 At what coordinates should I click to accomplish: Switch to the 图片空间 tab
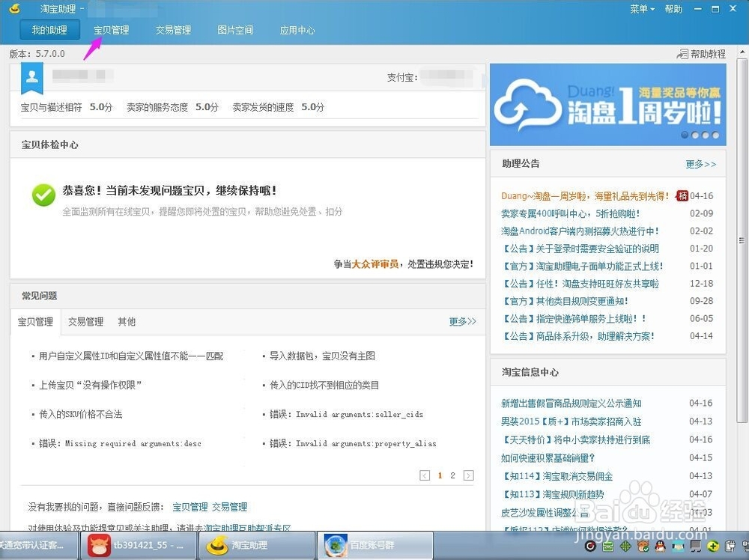pyautogui.click(x=235, y=30)
